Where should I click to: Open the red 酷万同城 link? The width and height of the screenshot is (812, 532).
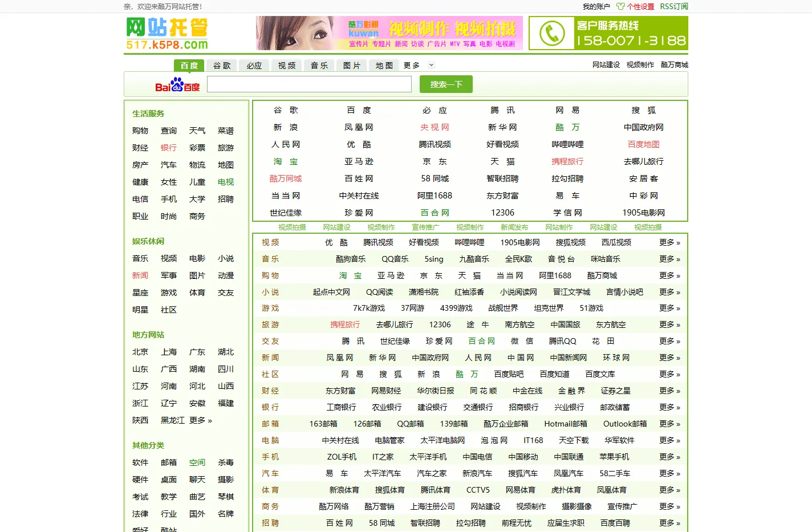[286, 178]
